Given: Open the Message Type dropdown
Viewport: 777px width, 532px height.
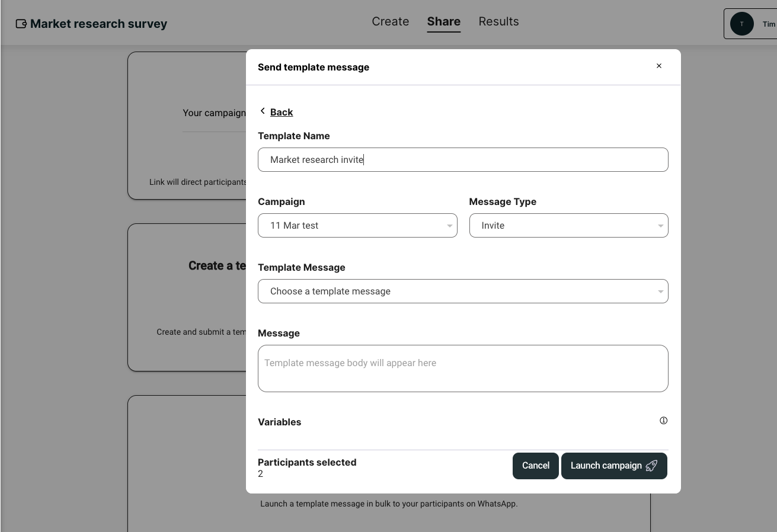Looking at the screenshot, I should coord(568,226).
